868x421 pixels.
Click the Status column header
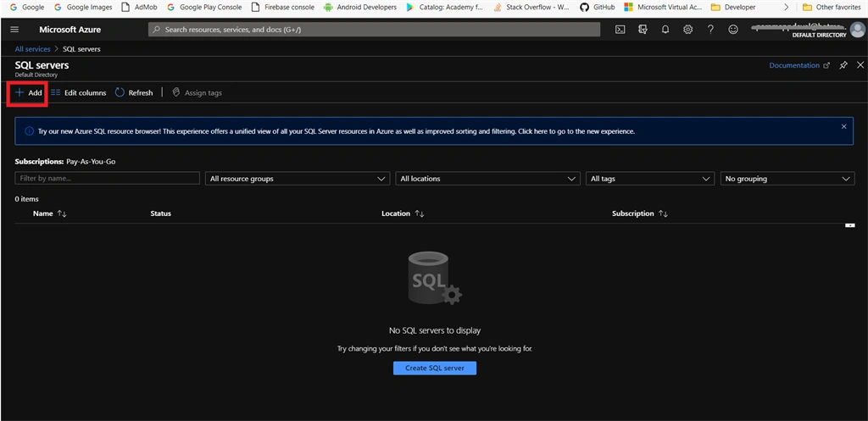160,213
